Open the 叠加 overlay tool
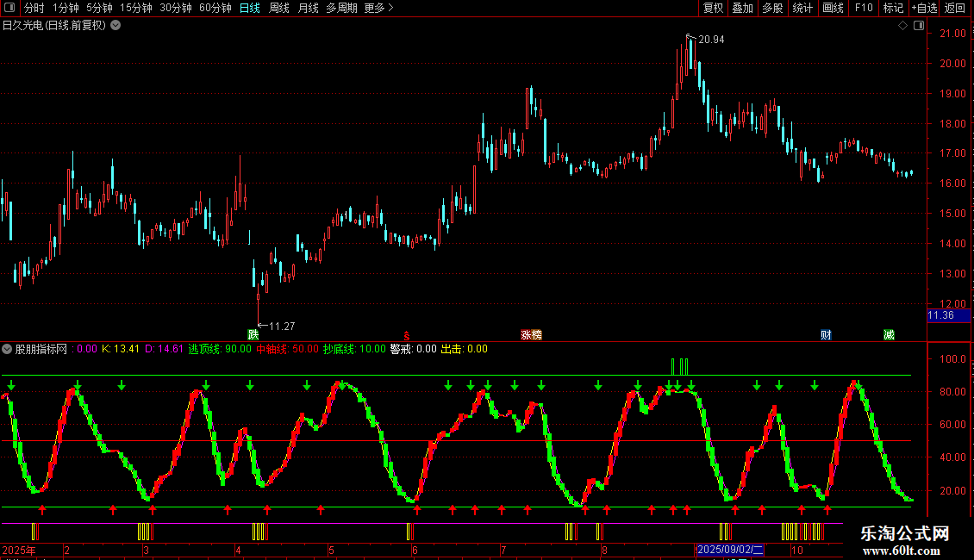 [x=742, y=8]
